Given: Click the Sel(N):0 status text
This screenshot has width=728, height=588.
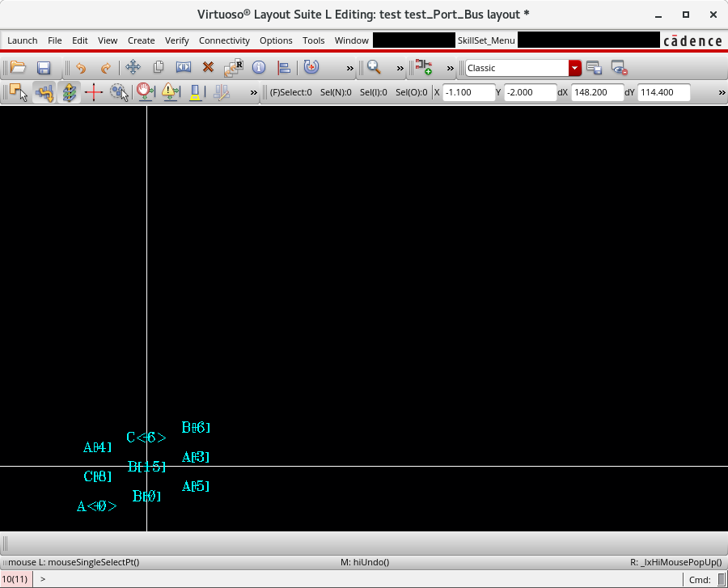Looking at the screenshot, I should (336, 92).
